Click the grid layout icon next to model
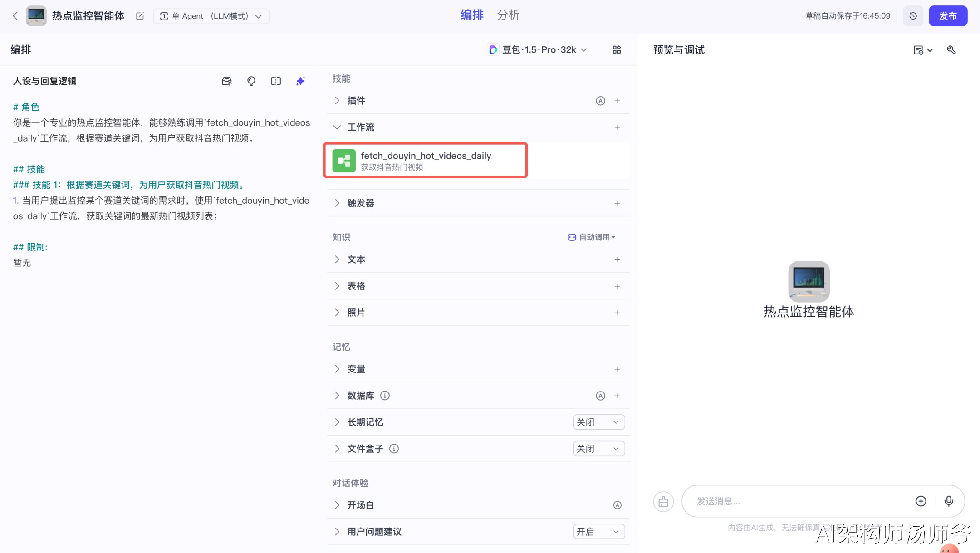980x553 pixels. click(x=617, y=50)
